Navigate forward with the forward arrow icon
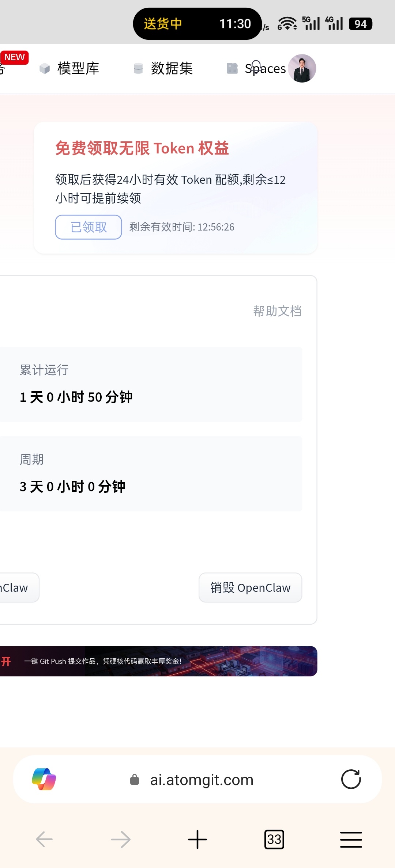395x868 pixels. 120,840
